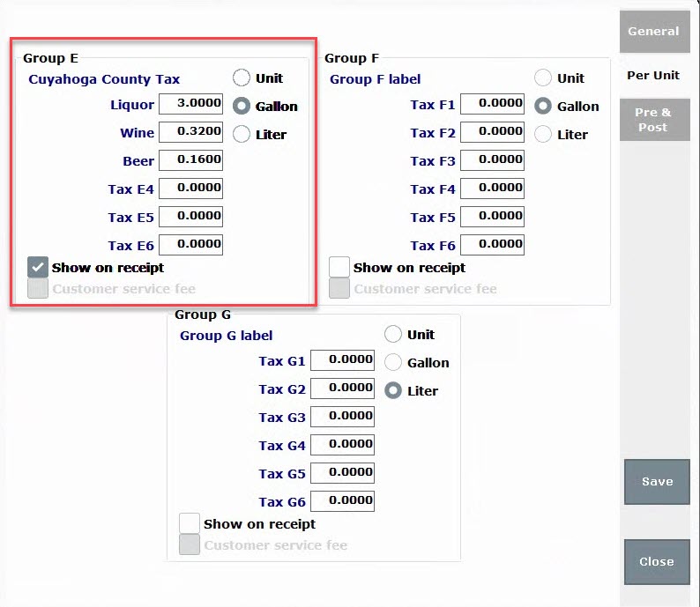700x607 pixels.
Task: Click the Tax F1 amount field
Action: point(493,103)
